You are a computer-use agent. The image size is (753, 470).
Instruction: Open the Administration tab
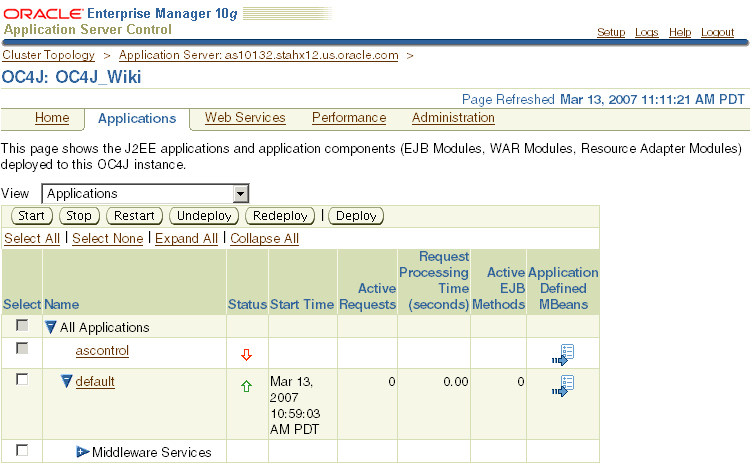(x=453, y=118)
